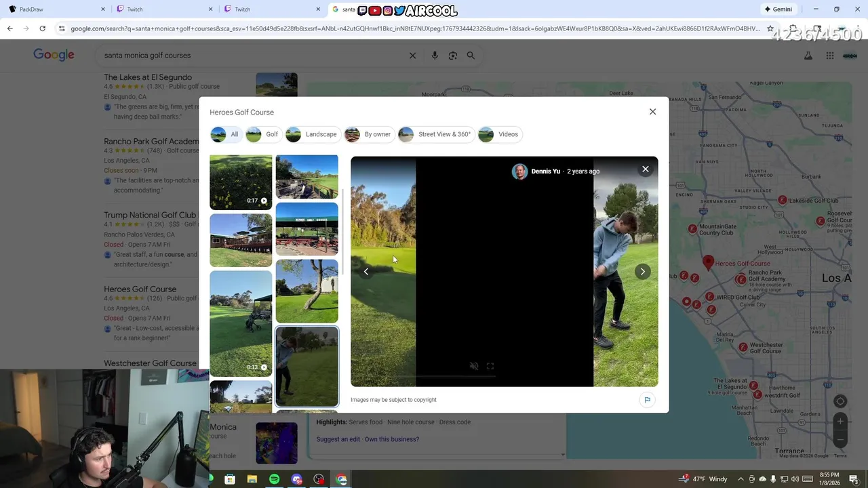868x488 pixels.
Task: Go to the Google home logo
Action: (54, 56)
